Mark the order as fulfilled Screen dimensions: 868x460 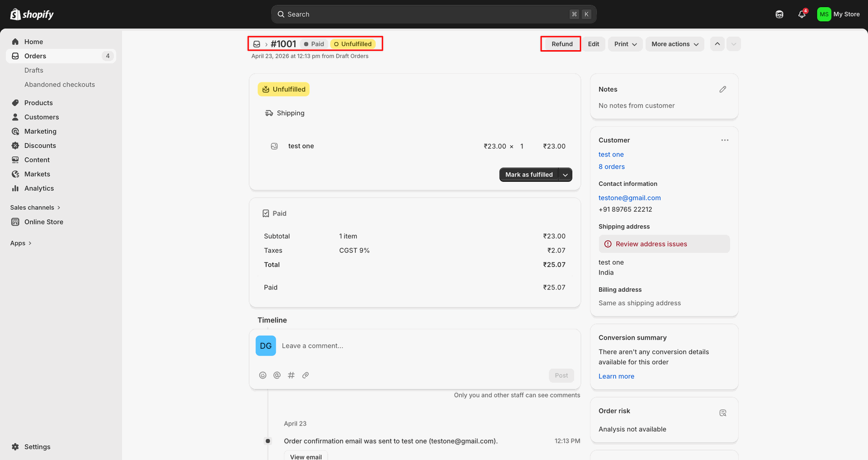pyautogui.click(x=529, y=175)
